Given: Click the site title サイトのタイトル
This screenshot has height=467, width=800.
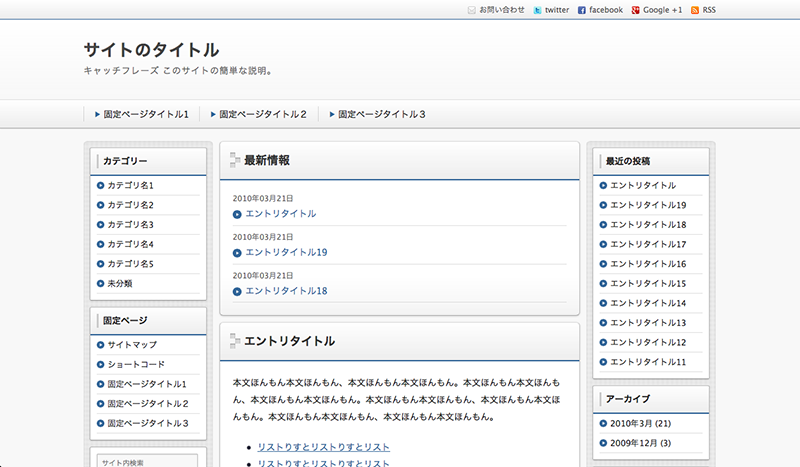Looking at the screenshot, I should click(x=151, y=50).
